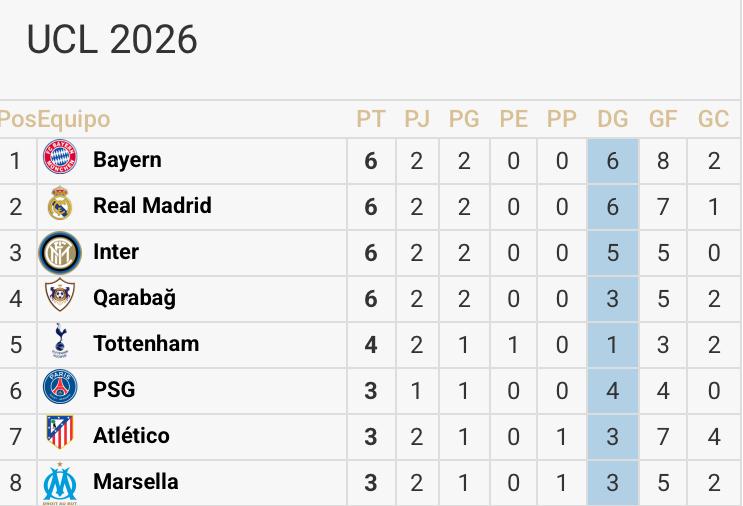743x506 pixels.
Task: Click the Bayern Munich club crest
Action: click(x=60, y=160)
